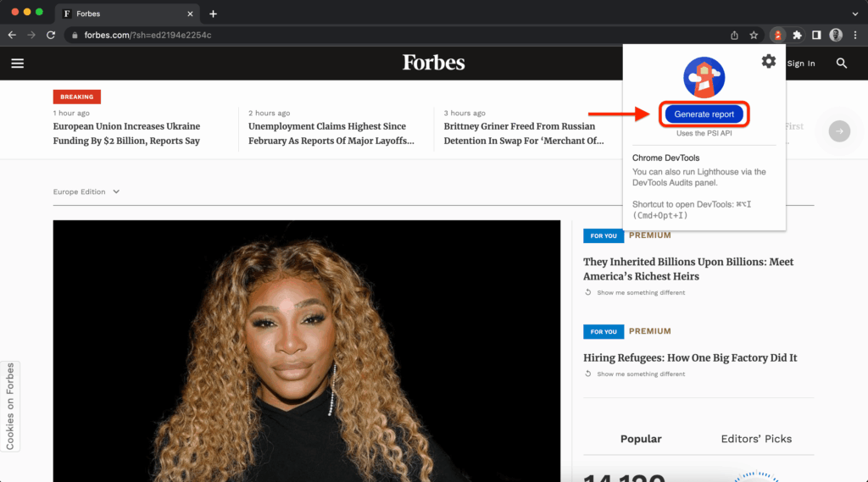Click the Forbes logo
This screenshot has width=868, height=482.
coord(433,63)
